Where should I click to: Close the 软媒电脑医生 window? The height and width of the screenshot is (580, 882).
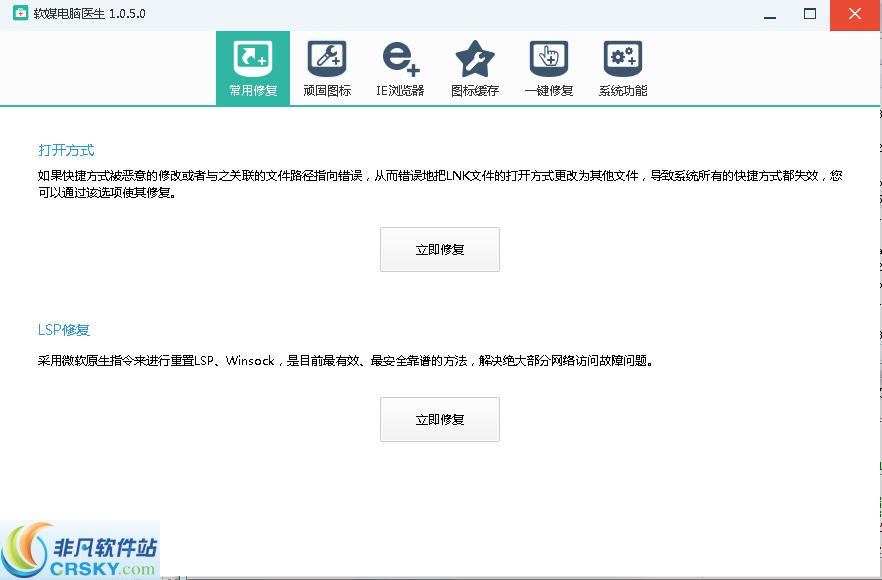(x=855, y=15)
